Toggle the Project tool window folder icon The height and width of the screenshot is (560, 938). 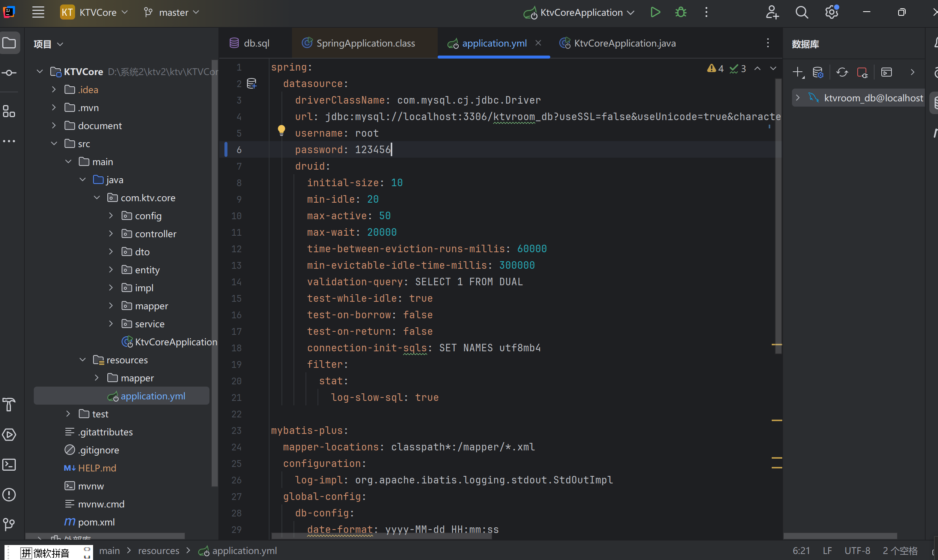coord(9,43)
